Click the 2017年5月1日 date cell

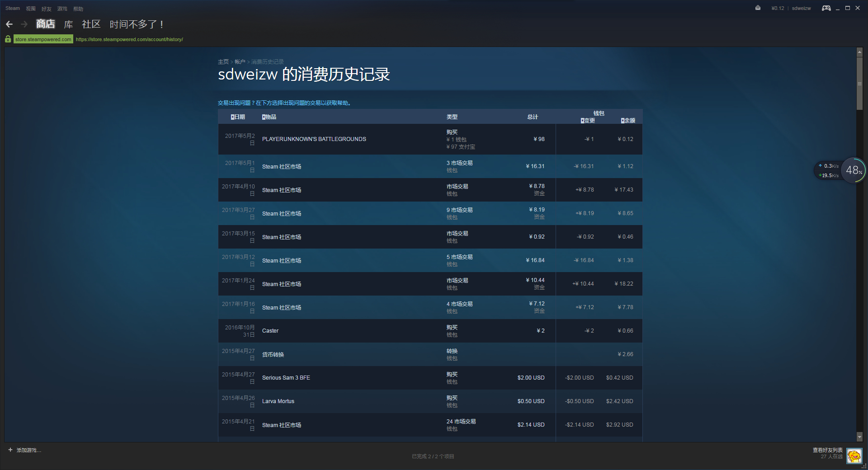point(240,166)
